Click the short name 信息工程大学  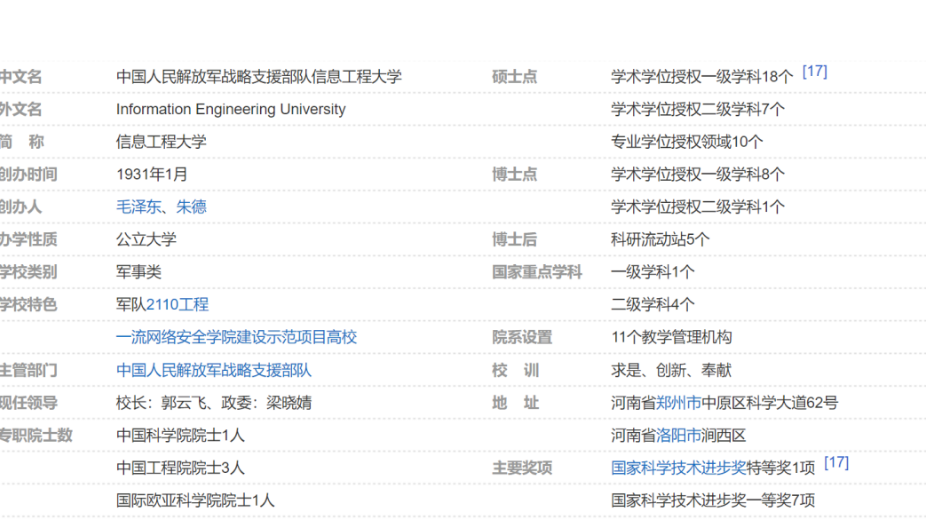pyautogui.click(x=161, y=142)
